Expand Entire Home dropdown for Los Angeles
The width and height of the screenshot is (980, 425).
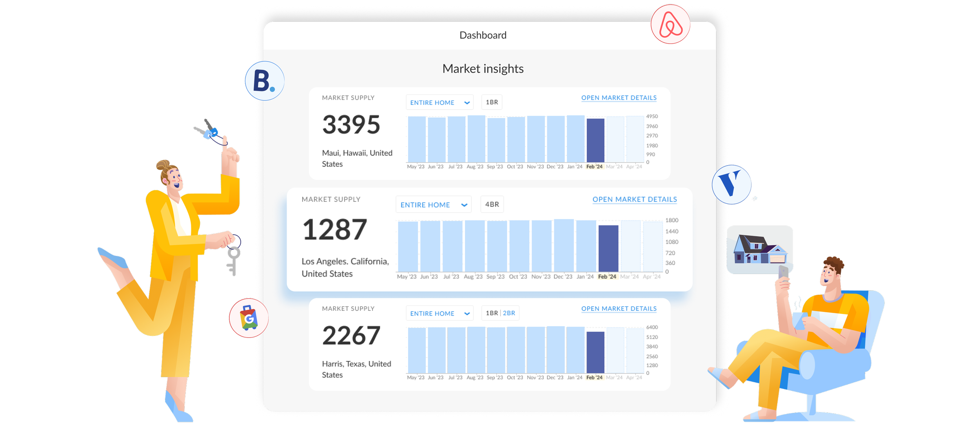click(433, 205)
